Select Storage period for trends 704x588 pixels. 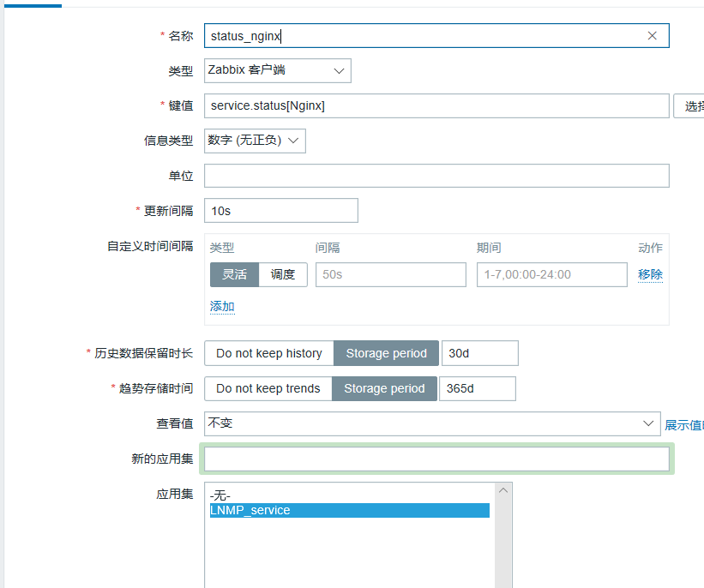pyautogui.click(x=384, y=388)
